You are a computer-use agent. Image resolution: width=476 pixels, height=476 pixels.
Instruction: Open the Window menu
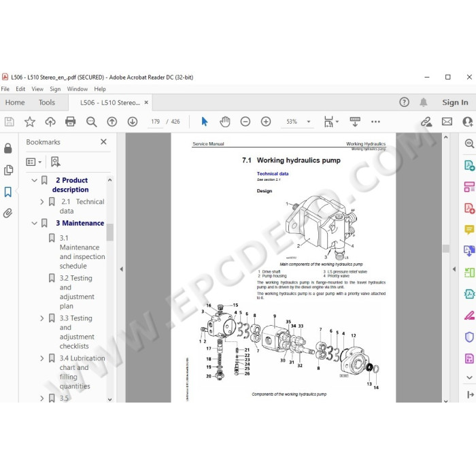coord(78,89)
